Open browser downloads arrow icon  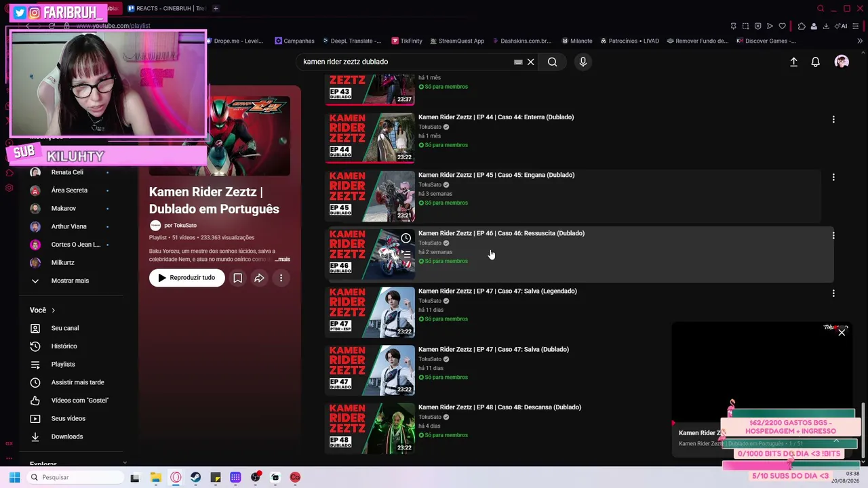click(x=826, y=26)
